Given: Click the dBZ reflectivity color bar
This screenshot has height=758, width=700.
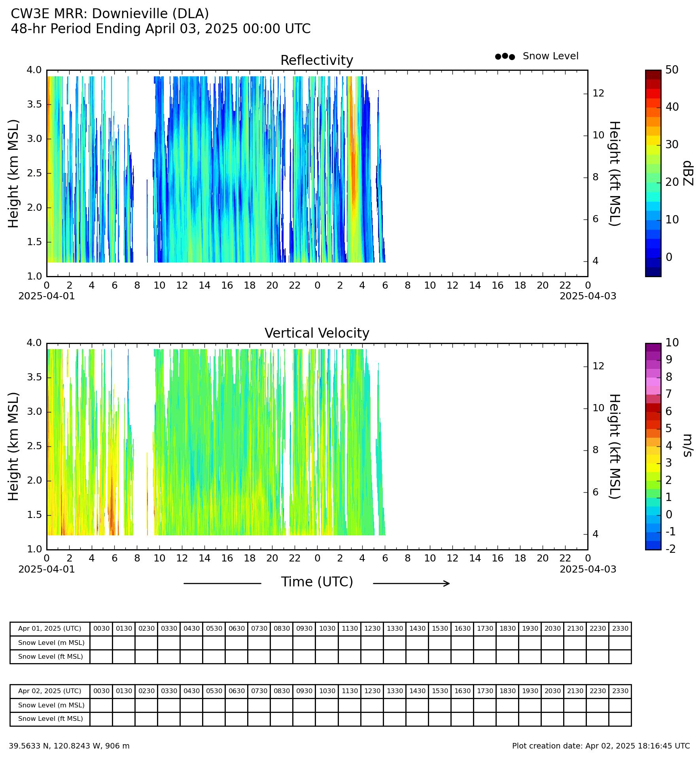Looking at the screenshot, I should tap(653, 173).
